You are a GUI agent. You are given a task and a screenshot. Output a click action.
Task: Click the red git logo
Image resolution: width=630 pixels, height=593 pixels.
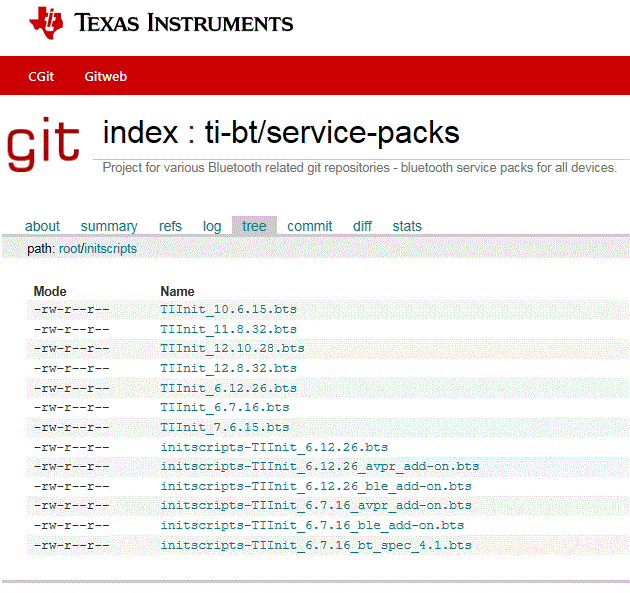tap(43, 144)
